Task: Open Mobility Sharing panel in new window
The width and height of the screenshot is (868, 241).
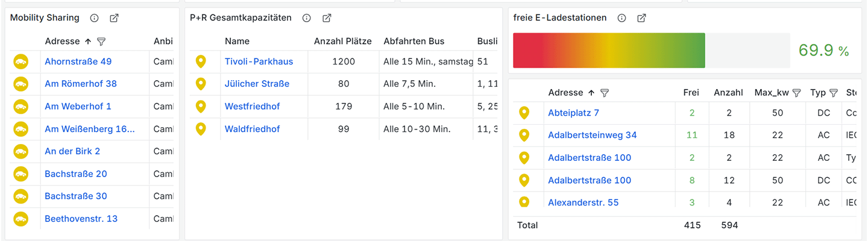Action: coord(115,18)
